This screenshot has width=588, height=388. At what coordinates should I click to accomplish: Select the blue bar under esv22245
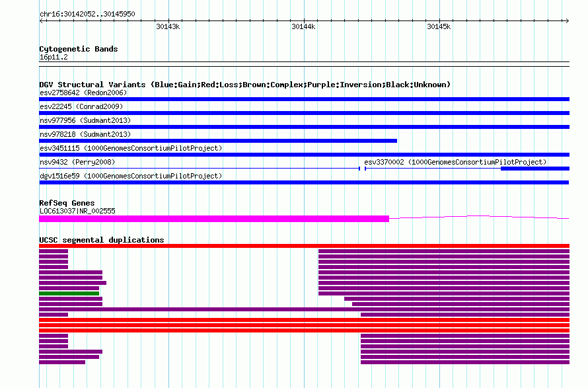tap(304, 113)
